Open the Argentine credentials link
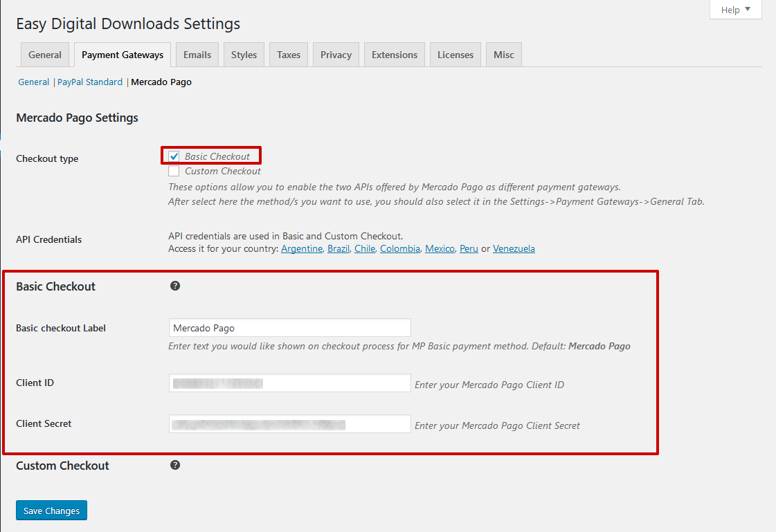This screenshot has height=532, width=776. 302,248
